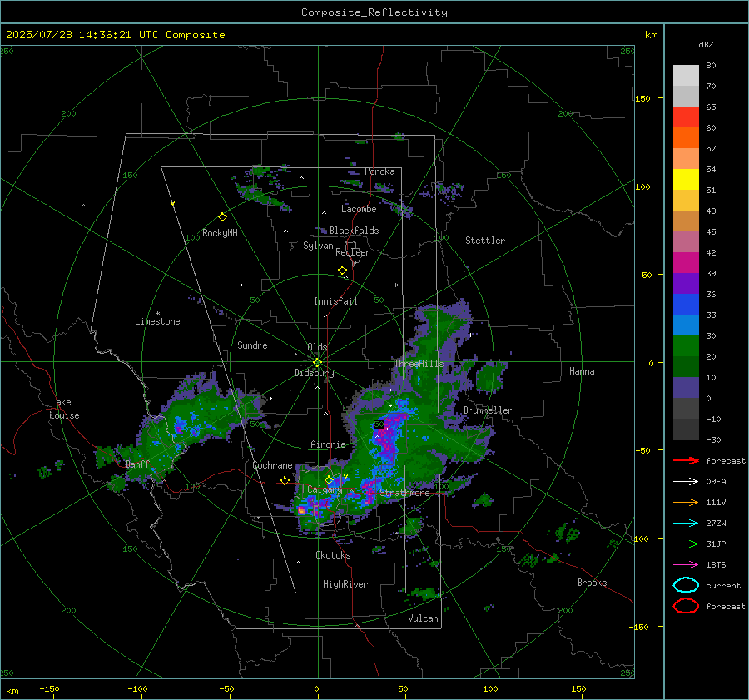Click the Olds label near the radar center
The image size is (749, 700).
[x=317, y=347]
